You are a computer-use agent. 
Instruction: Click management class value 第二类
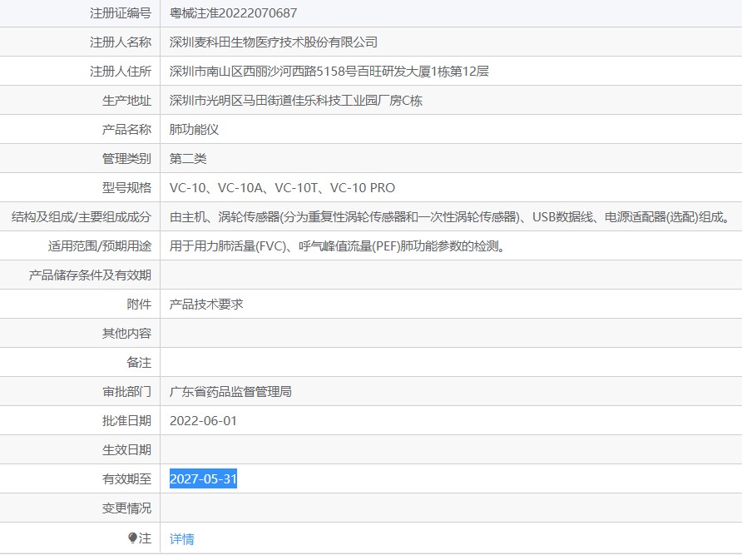coord(188,159)
